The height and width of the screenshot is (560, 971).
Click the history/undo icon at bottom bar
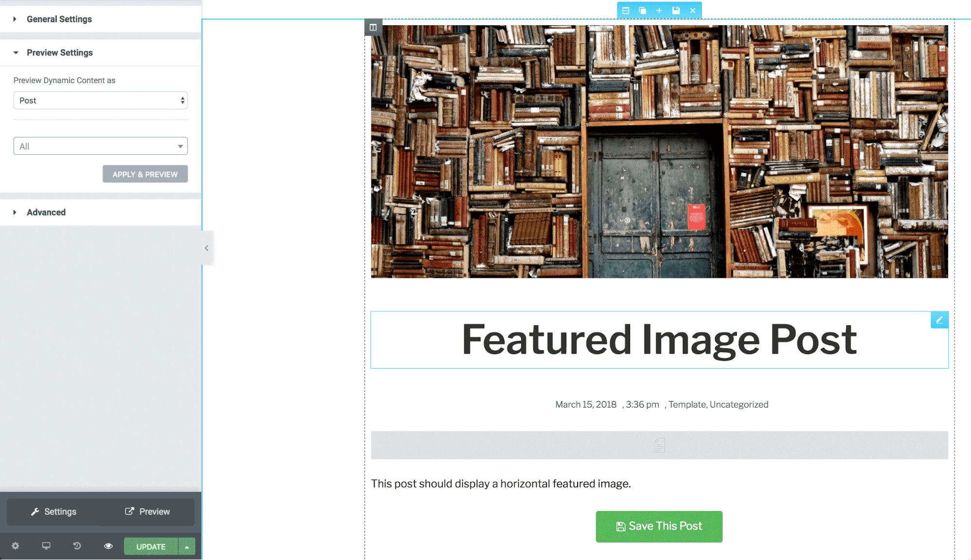[x=76, y=547]
